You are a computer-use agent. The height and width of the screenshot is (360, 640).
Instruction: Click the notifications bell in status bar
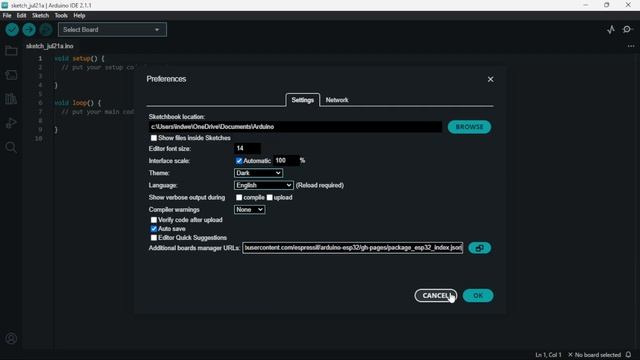coord(629,355)
